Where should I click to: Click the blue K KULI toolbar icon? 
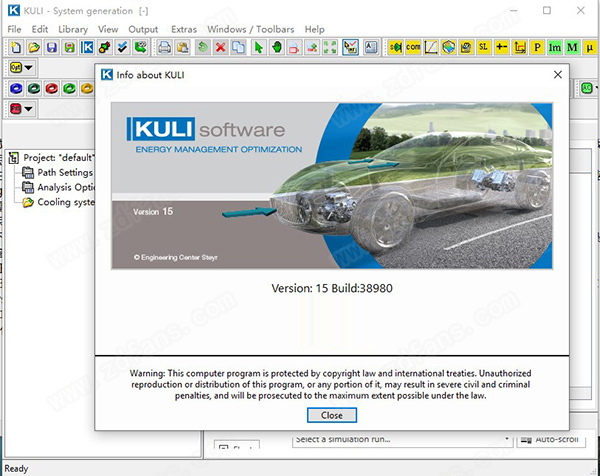click(87, 47)
